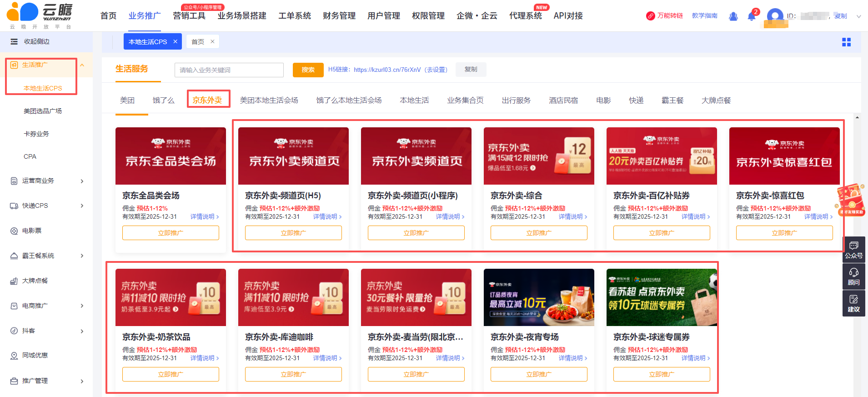The width and height of the screenshot is (868, 397).
Task: Collapse the 生活推广 section chevron
Action: 82,65
